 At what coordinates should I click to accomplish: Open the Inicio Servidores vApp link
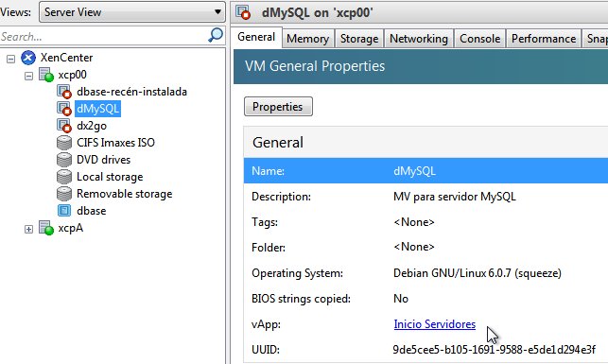click(435, 324)
